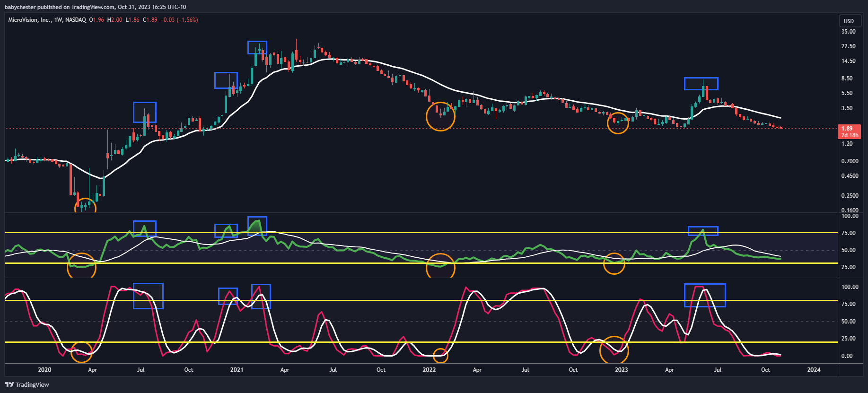The image size is (868, 393).
Task: Click the low price value L1.86
Action: click(x=132, y=20)
